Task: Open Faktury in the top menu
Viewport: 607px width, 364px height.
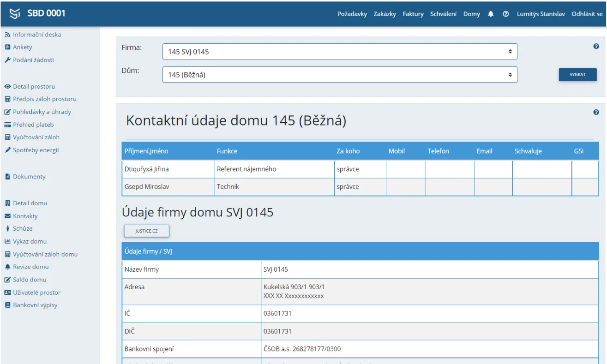Action: click(x=413, y=14)
